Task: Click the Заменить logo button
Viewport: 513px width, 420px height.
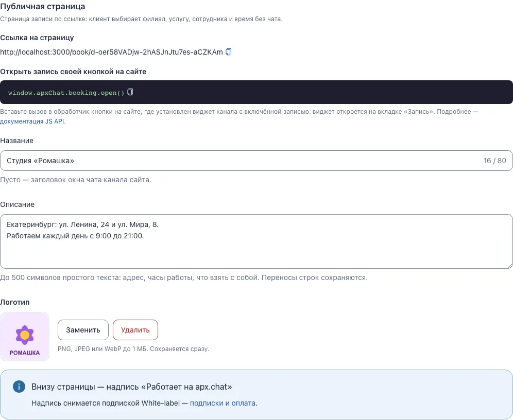Action: (x=83, y=330)
